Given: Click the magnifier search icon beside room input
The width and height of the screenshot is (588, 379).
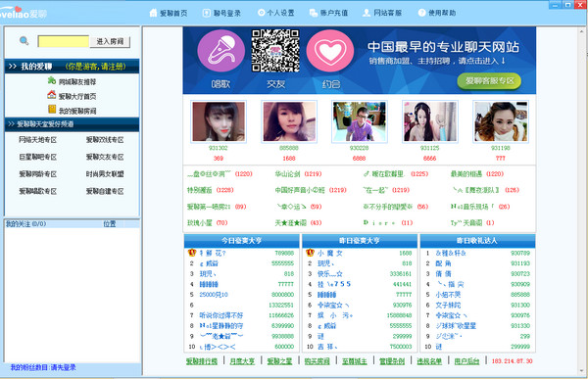Looking at the screenshot, I should [24, 40].
